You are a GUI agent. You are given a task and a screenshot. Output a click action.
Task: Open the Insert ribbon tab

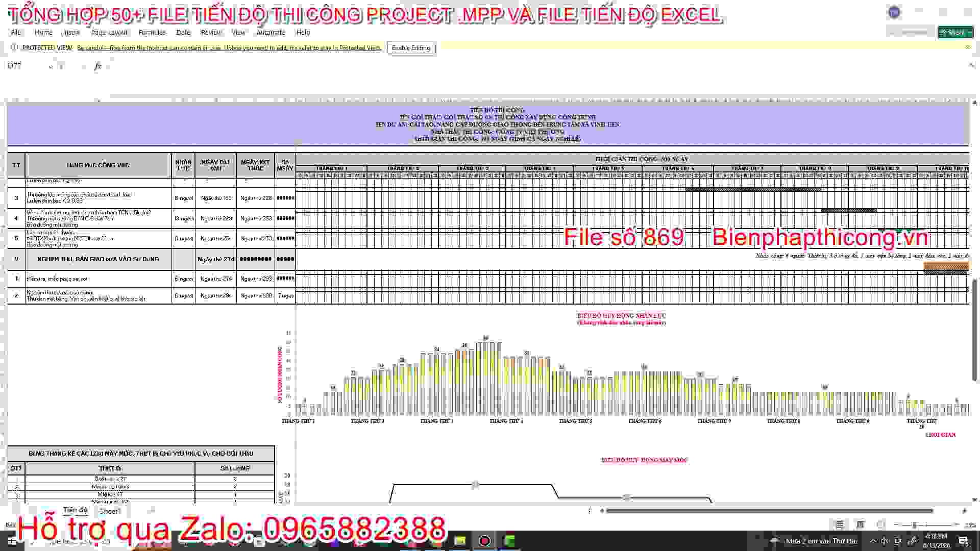[71, 32]
